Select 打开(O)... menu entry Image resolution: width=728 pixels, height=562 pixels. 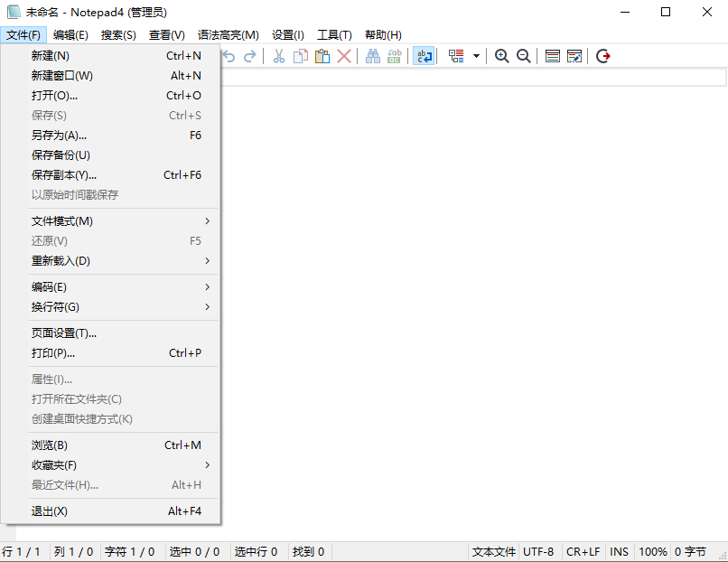pyautogui.click(x=110, y=96)
